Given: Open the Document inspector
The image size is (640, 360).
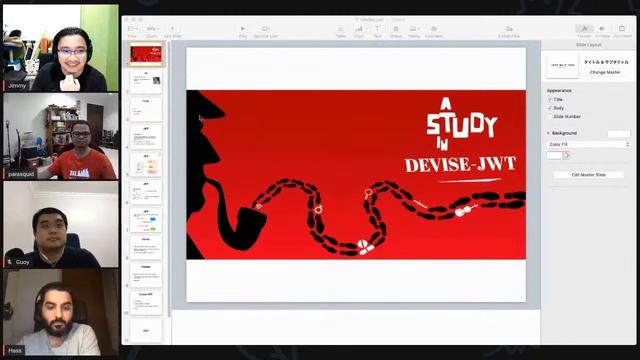Looking at the screenshot, I should point(622,29).
